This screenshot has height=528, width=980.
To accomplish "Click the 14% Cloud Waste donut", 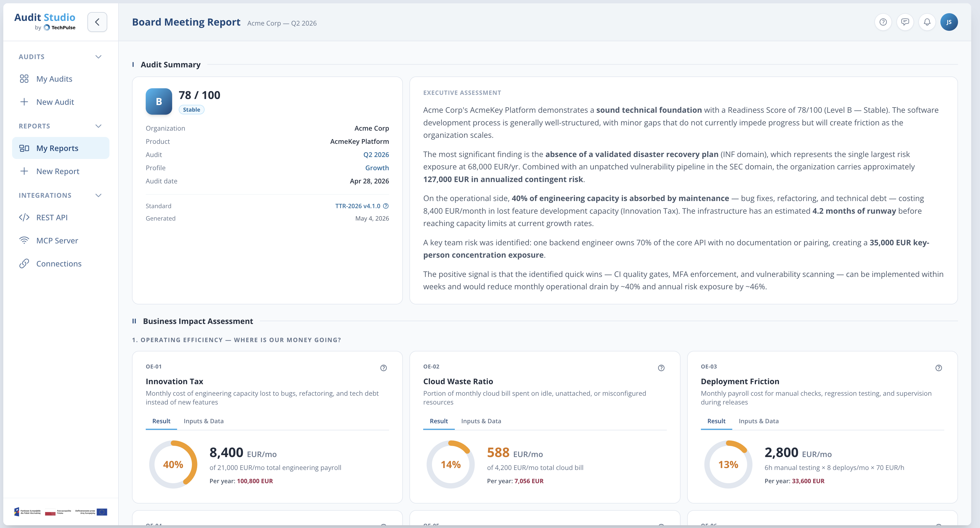I will tap(450, 464).
